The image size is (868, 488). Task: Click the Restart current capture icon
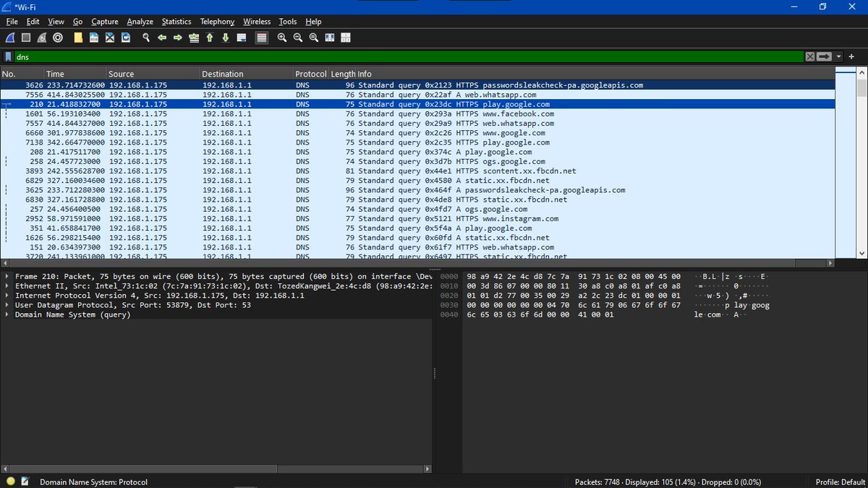(41, 38)
